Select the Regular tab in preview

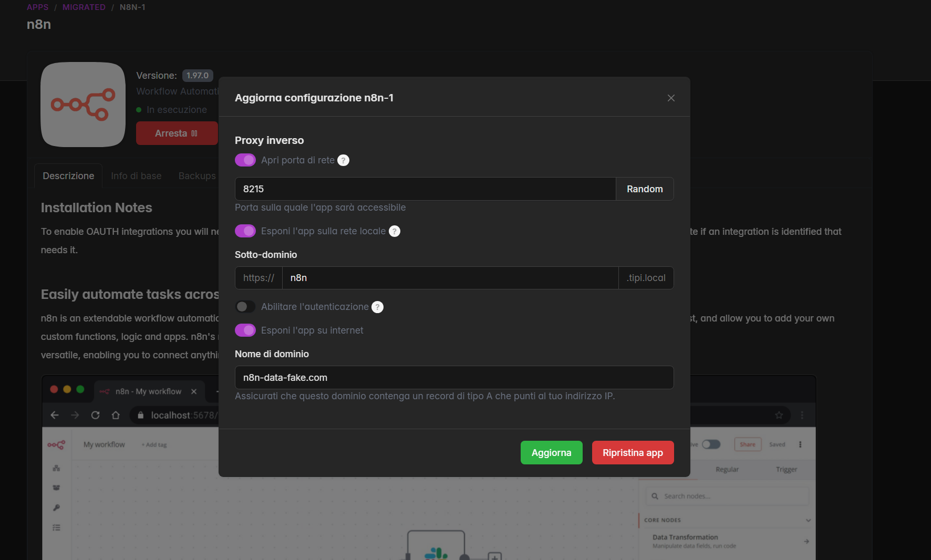tap(727, 470)
